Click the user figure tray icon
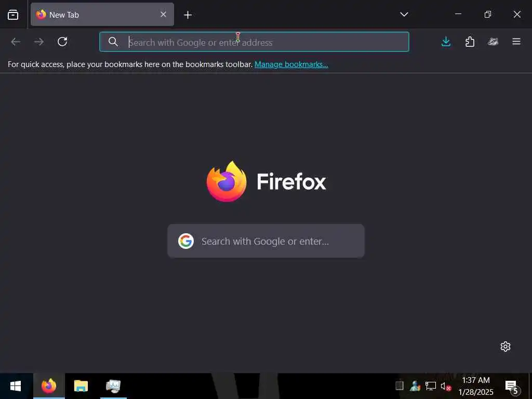 click(415, 386)
